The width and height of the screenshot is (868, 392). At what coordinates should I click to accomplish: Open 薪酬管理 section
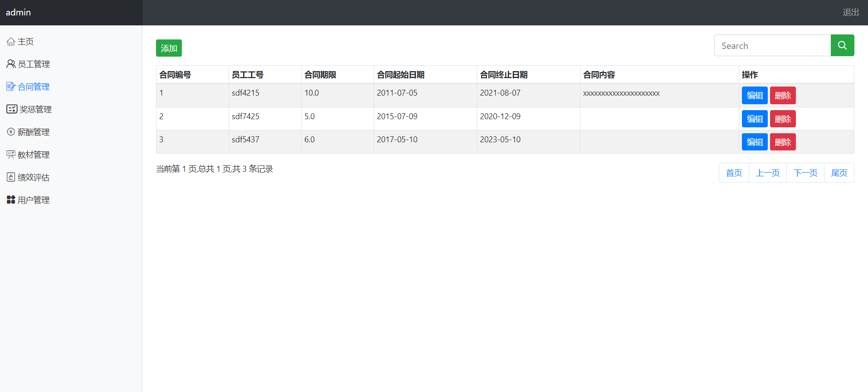[x=34, y=132]
